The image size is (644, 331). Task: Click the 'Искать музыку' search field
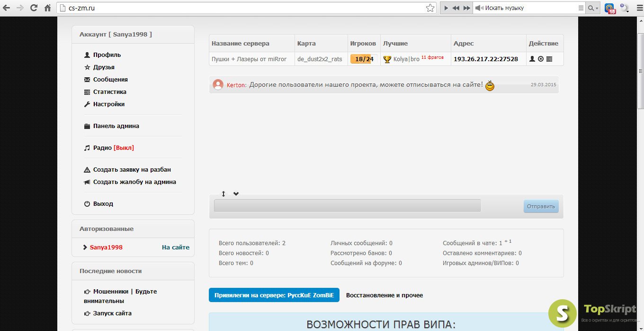coord(530,8)
